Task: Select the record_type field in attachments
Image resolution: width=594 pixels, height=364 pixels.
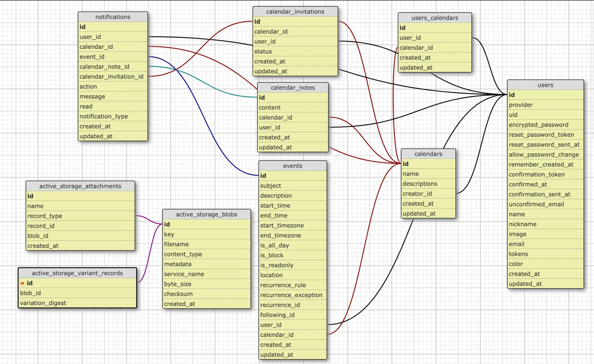Action: (x=45, y=216)
